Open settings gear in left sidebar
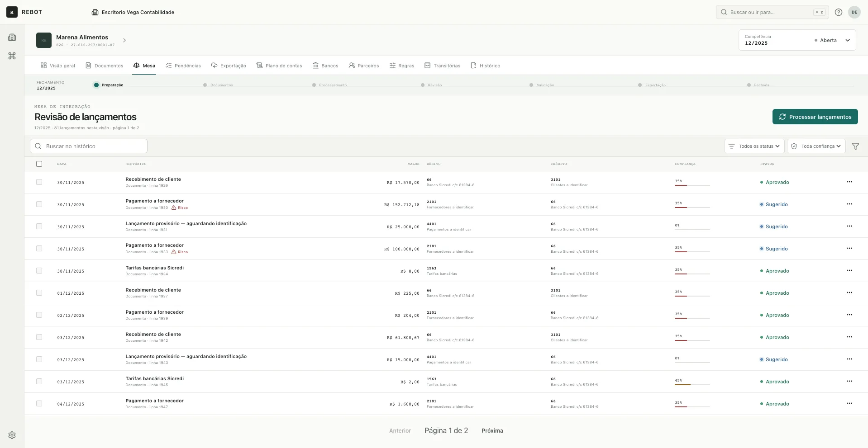Screen dimensions: 868x448 point(12,435)
